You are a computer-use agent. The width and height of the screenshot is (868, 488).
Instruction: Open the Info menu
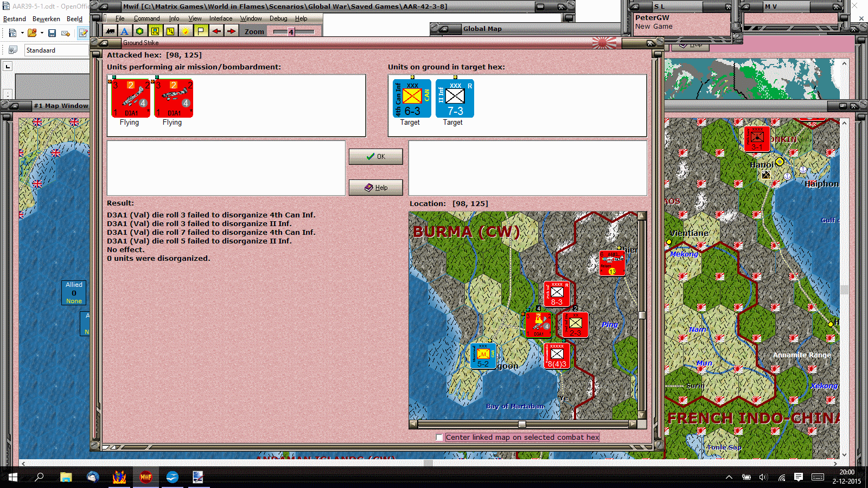(174, 18)
